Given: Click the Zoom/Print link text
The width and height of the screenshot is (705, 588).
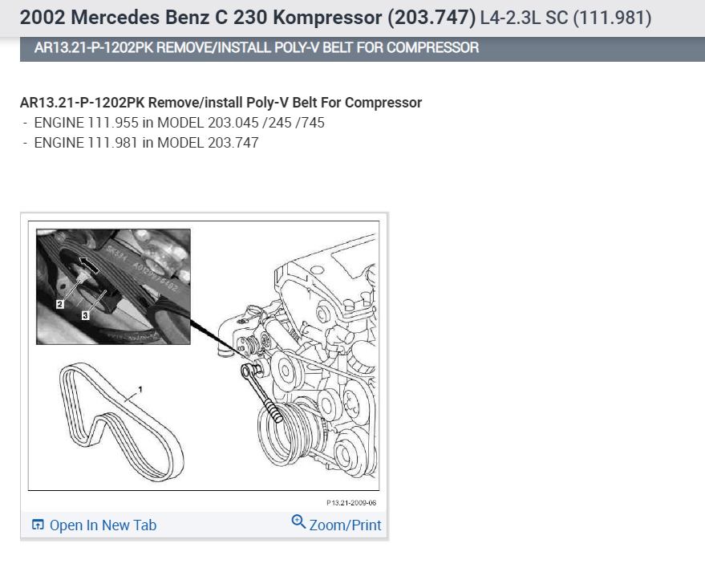Looking at the screenshot, I should click(x=345, y=525).
